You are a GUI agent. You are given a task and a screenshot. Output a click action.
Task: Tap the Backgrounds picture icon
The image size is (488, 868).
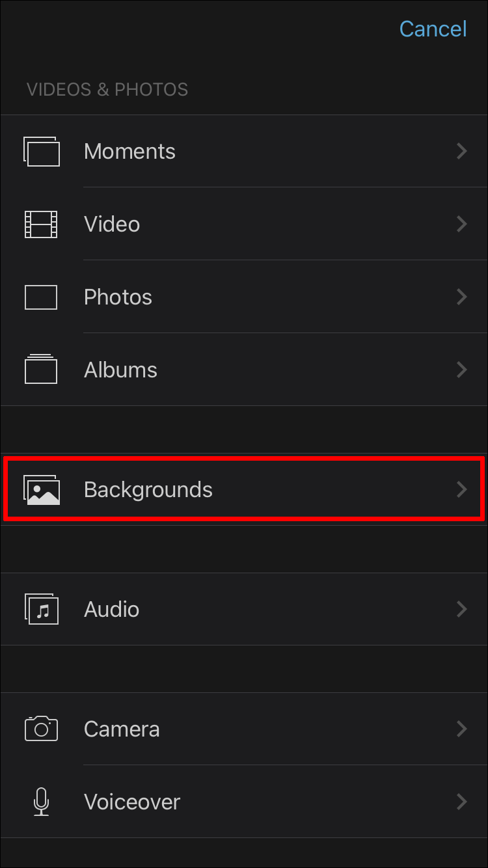pos(42,490)
